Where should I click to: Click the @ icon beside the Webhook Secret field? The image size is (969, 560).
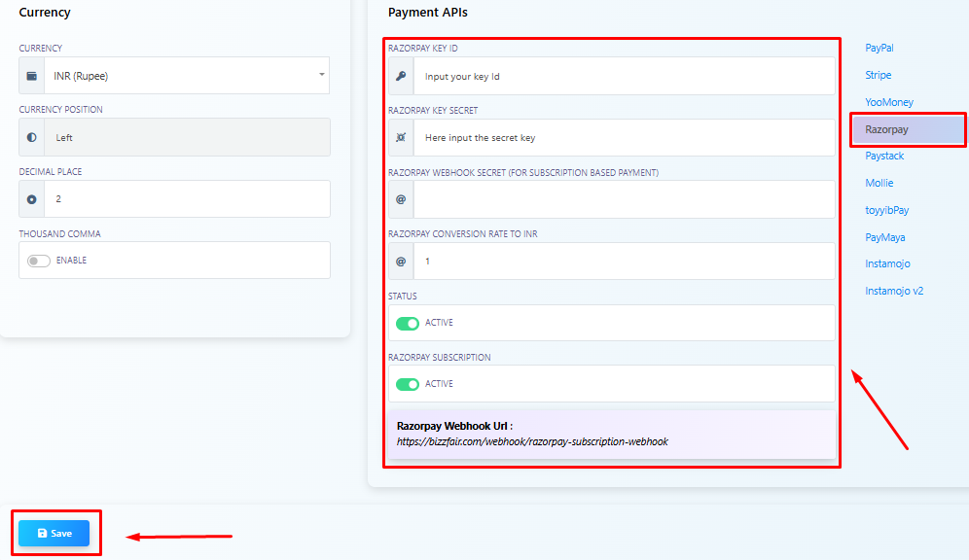(401, 199)
